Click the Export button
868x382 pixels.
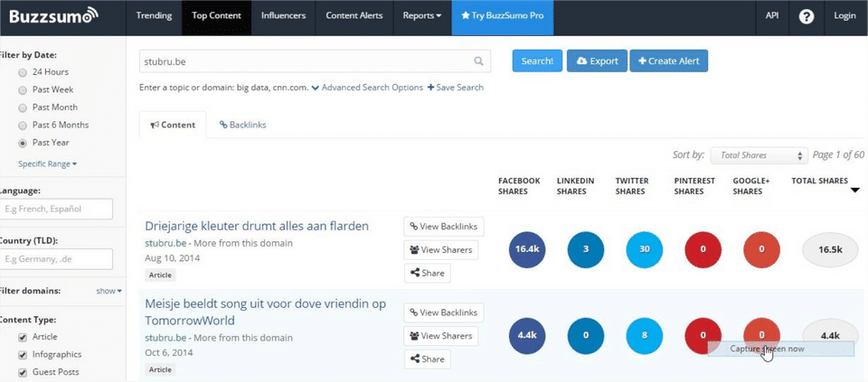597,61
